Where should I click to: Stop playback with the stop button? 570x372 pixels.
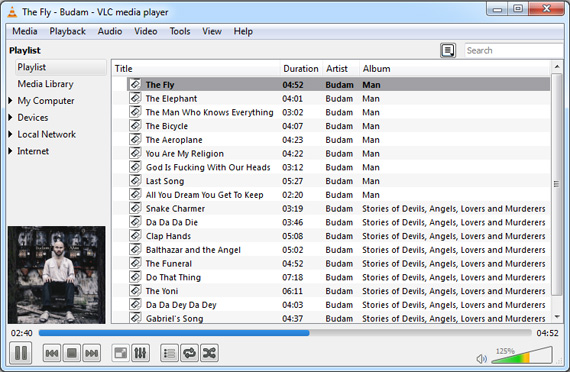click(x=72, y=353)
